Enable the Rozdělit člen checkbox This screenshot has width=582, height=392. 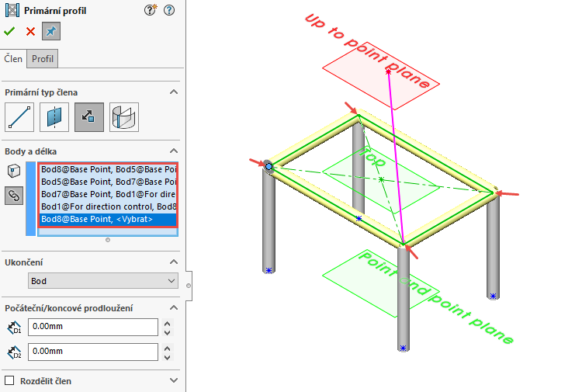click(x=9, y=380)
